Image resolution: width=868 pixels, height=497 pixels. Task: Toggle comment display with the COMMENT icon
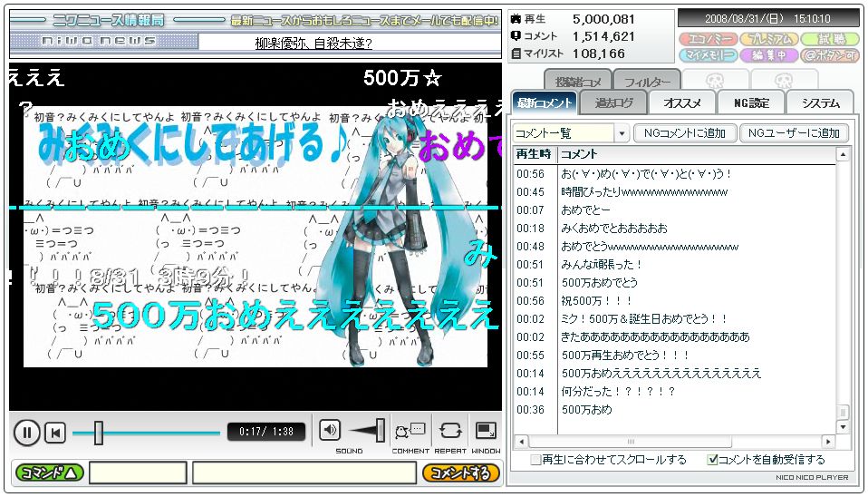pos(410,430)
